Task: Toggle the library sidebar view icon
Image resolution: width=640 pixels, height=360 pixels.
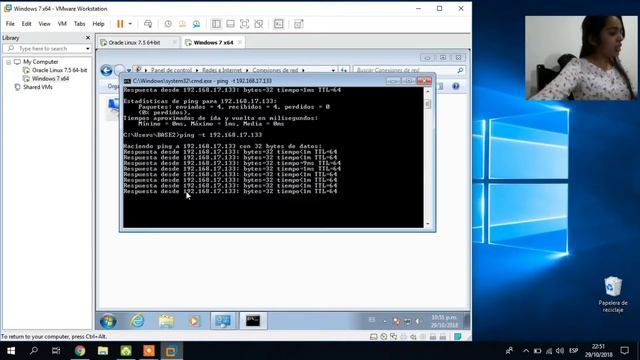Action: click(x=216, y=24)
